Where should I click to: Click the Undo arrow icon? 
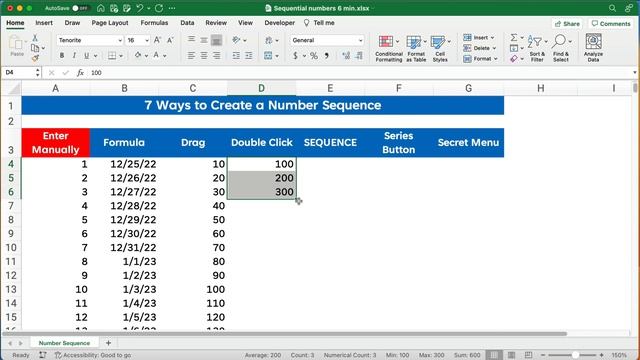pos(140,8)
